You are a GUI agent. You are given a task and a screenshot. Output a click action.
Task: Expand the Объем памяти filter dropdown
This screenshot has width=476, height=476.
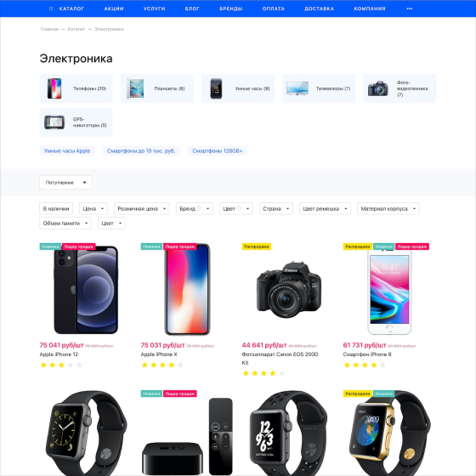(65, 223)
